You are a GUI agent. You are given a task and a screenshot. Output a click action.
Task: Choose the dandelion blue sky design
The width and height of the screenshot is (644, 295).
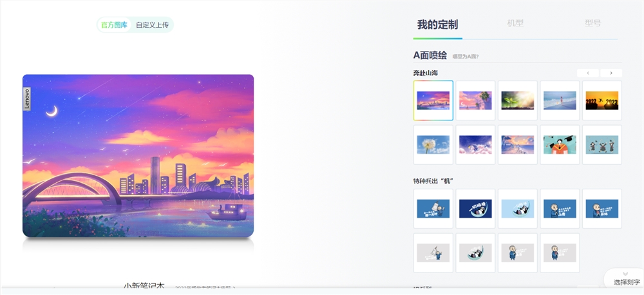point(433,145)
